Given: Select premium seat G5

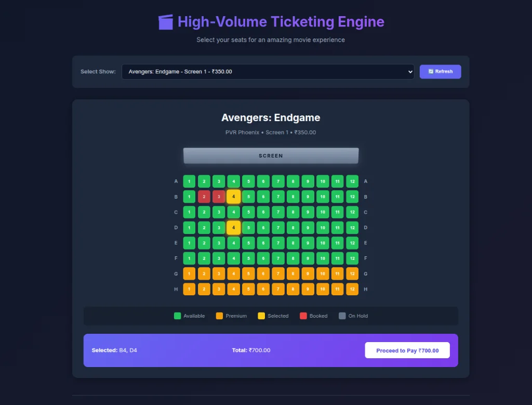Looking at the screenshot, I should pos(248,273).
